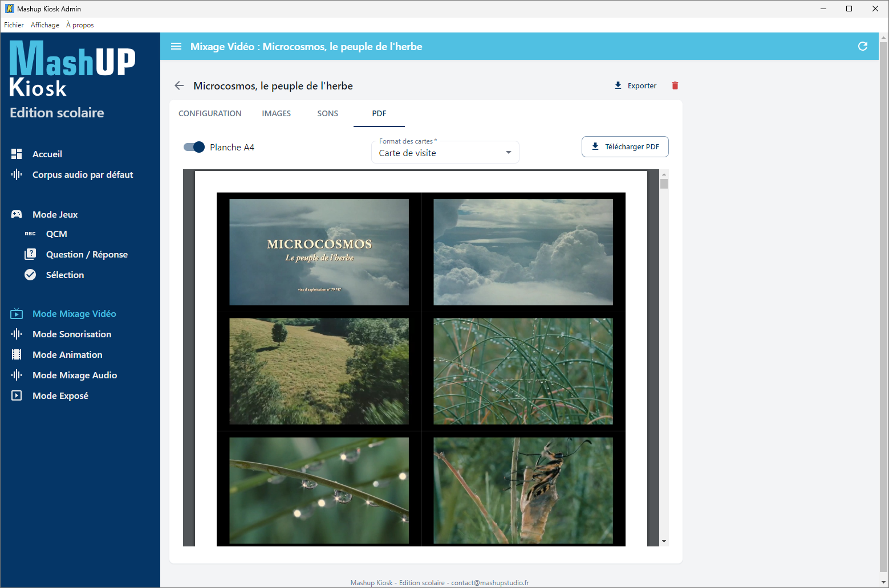
Task: Click the Microcosmos title card thumbnail
Action: point(319,252)
